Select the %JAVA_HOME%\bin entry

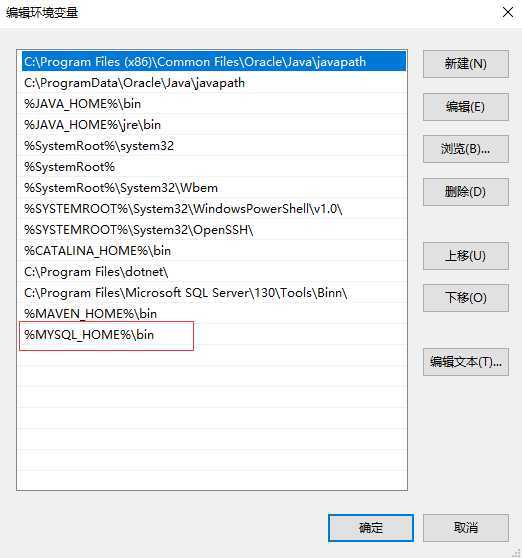pyautogui.click(x=213, y=104)
